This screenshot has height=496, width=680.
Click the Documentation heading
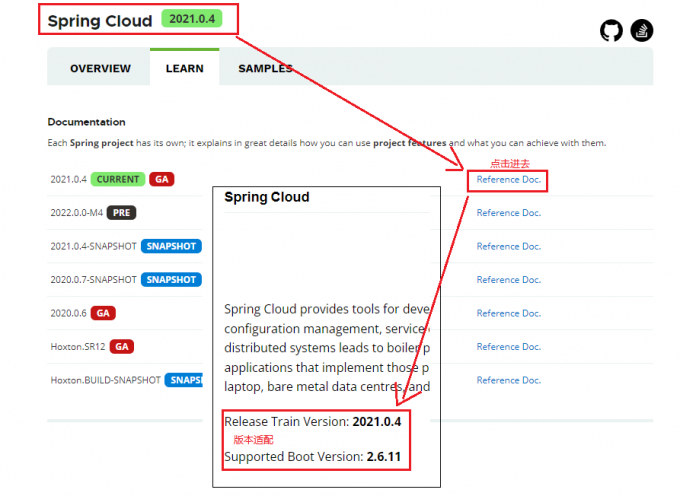[86, 122]
